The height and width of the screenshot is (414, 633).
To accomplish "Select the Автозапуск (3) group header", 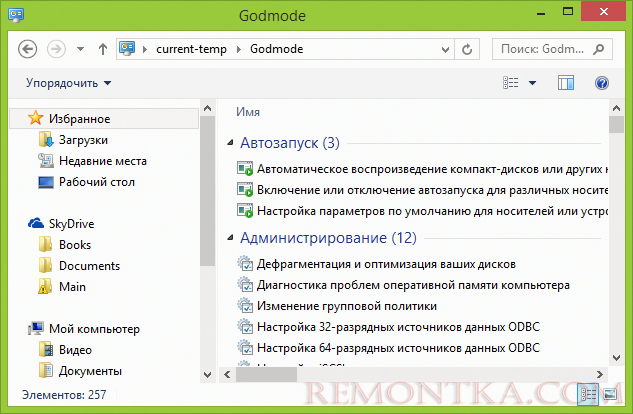I will point(289,143).
